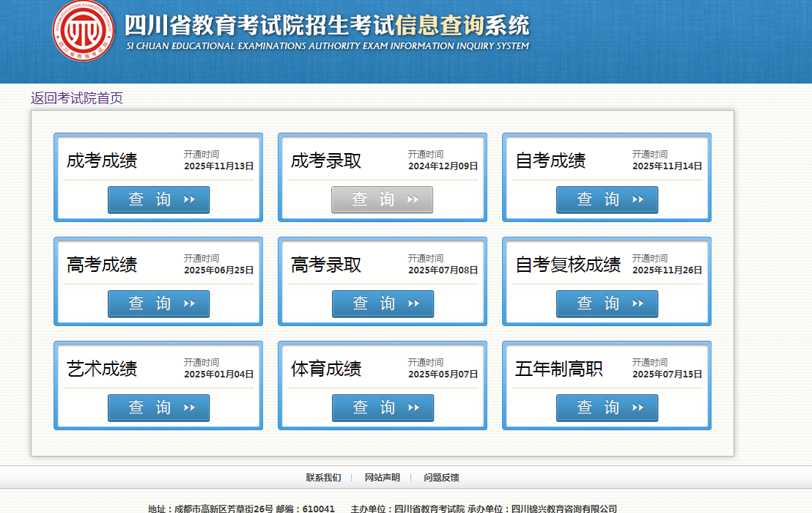Click 查询 button under 成考成绩
Screen dimensions: 812x513
click(x=158, y=199)
